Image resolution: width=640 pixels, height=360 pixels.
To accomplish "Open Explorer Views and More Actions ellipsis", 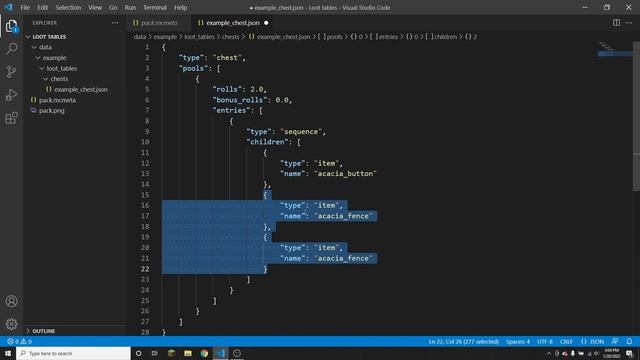I will click(115, 23).
